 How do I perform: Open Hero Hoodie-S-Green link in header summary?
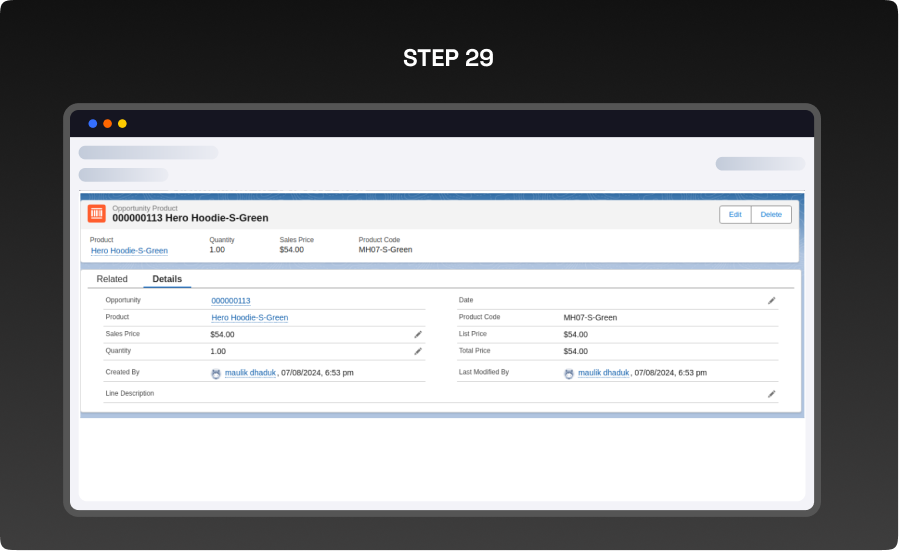tap(129, 250)
